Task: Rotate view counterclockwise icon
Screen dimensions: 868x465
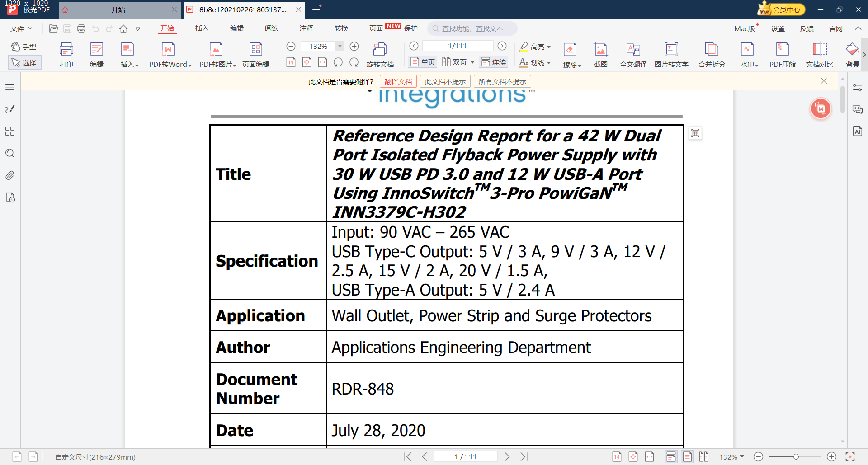Action: point(338,62)
